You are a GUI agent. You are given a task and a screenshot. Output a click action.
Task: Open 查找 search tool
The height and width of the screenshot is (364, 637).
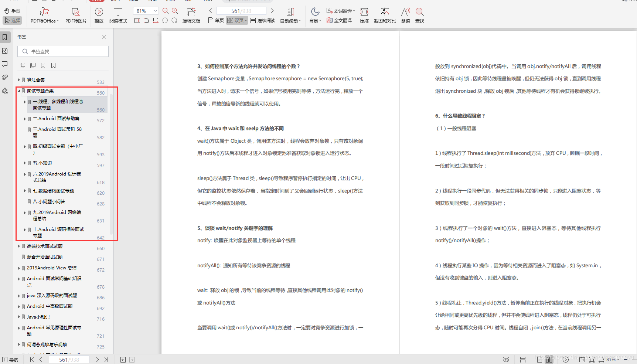point(420,16)
